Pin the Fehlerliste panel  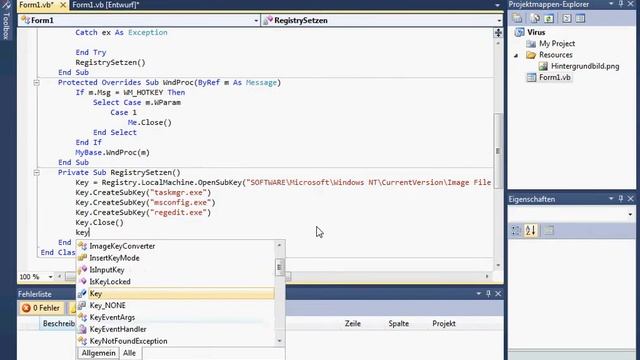(x=489, y=293)
